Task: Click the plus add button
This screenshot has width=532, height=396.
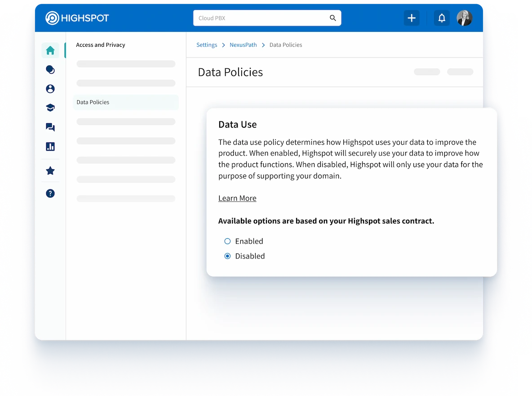Action: pyautogui.click(x=412, y=18)
